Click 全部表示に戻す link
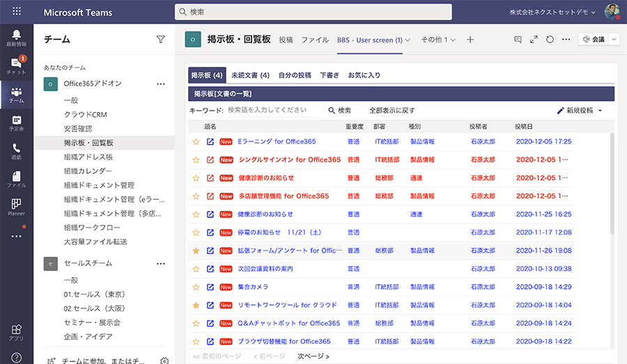Image resolution: width=627 pixels, height=364 pixels. click(392, 110)
